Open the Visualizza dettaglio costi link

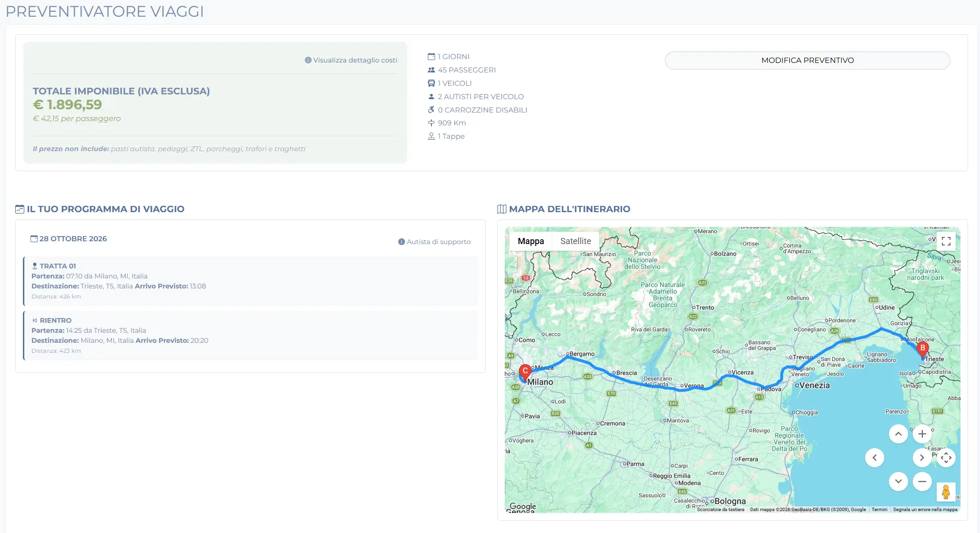351,60
